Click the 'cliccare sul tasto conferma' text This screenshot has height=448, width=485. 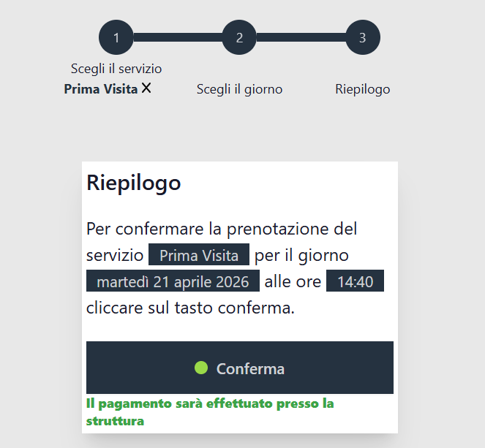coord(190,308)
